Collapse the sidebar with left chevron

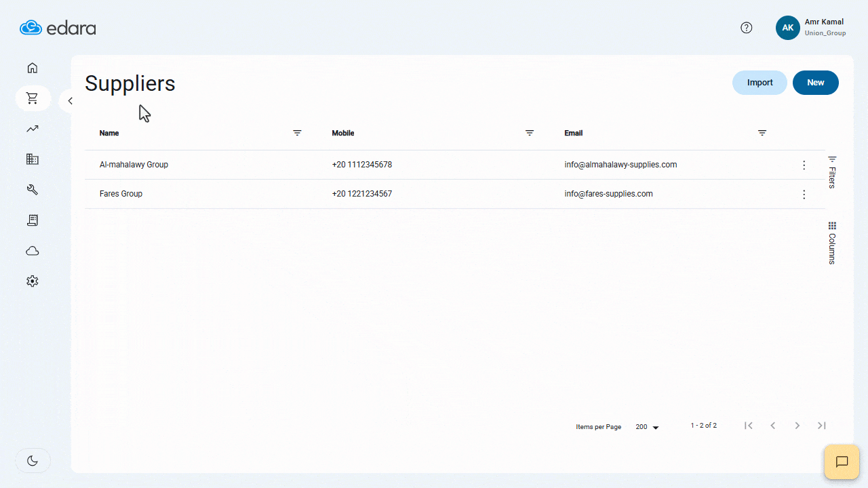(69, 101)
